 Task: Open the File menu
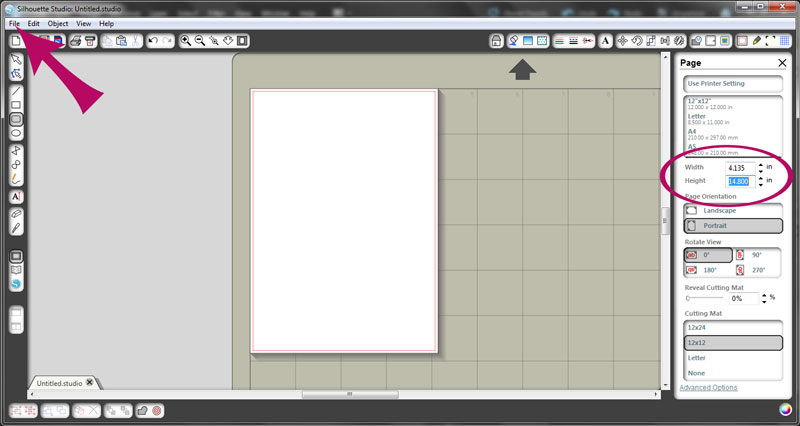(x=14, y=23)
